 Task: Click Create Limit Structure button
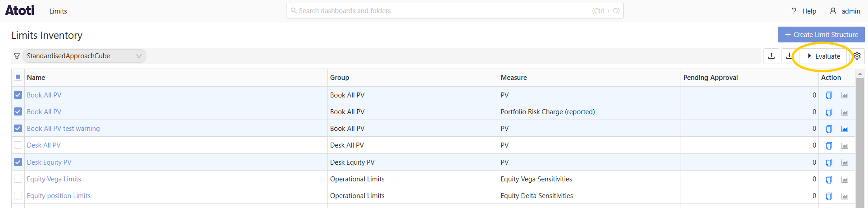pos(821,35)
